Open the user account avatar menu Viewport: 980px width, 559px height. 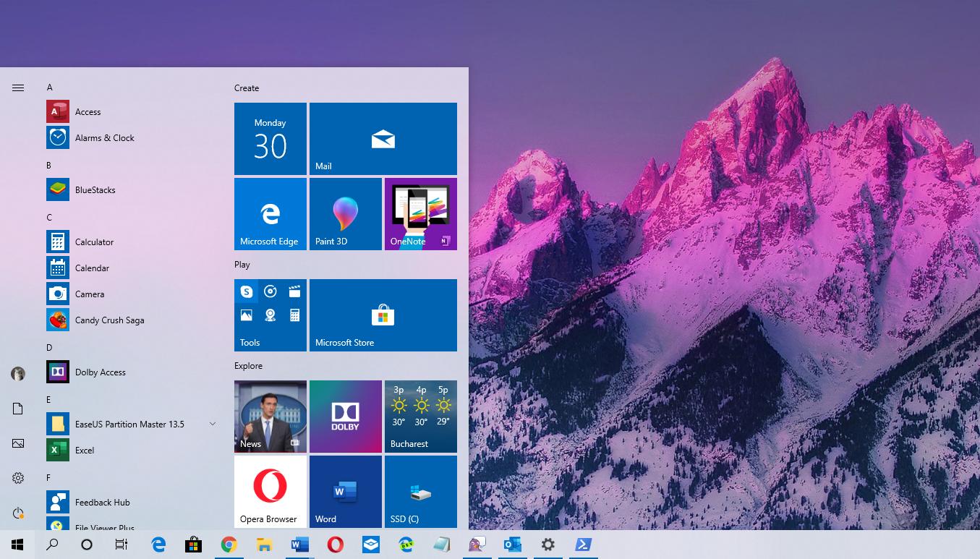[x=18, y=373]
